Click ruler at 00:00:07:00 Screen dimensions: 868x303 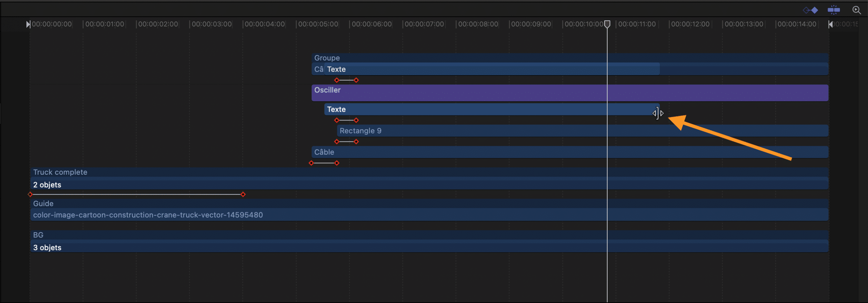pyautogui.click(x=425, y=24)
